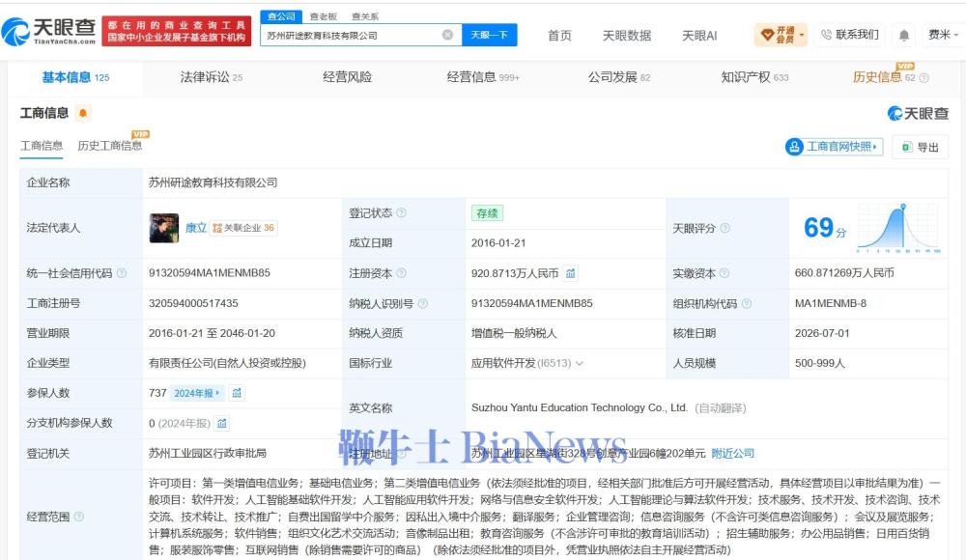Click the help icon next to 统一社会信用代码

122,273
